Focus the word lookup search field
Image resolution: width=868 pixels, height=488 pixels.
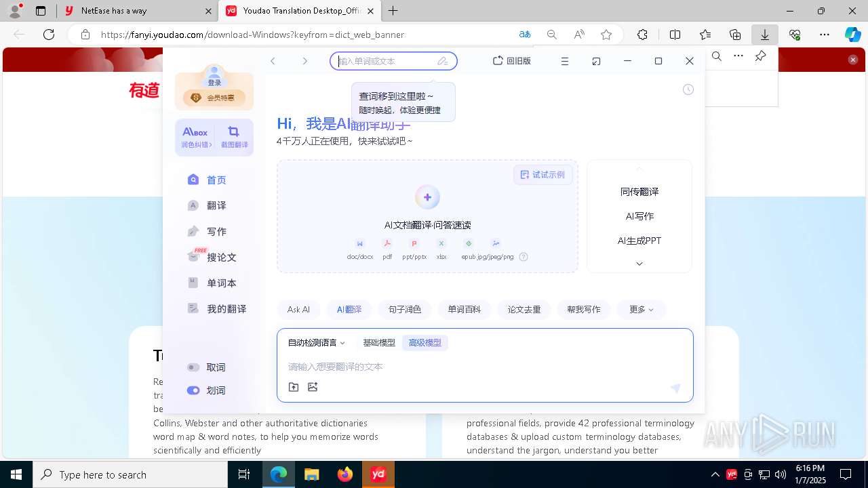click(x=393, y=61)
